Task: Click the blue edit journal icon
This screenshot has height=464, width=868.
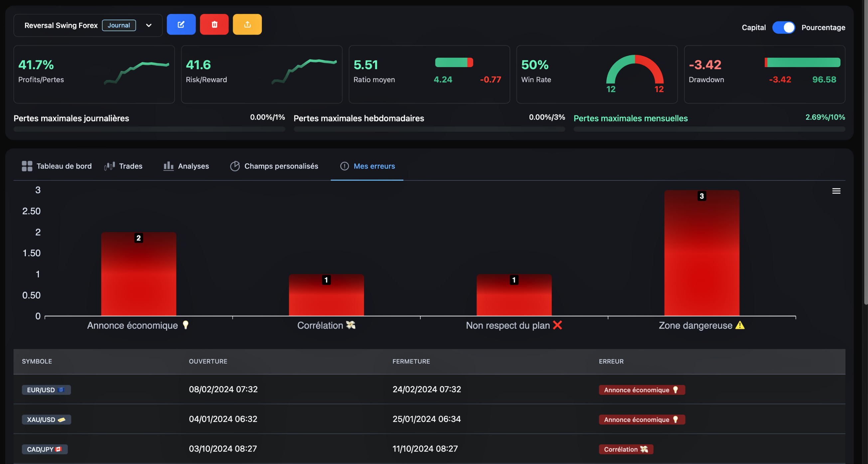Action: pos(181,24)
